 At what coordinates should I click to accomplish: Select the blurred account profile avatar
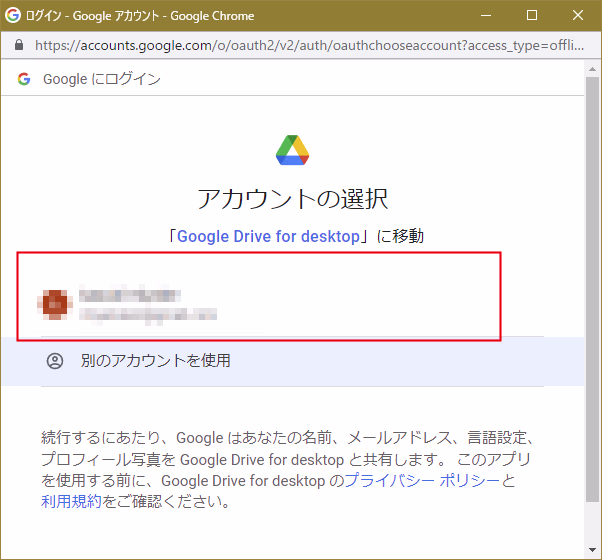(x=55, y=305)
